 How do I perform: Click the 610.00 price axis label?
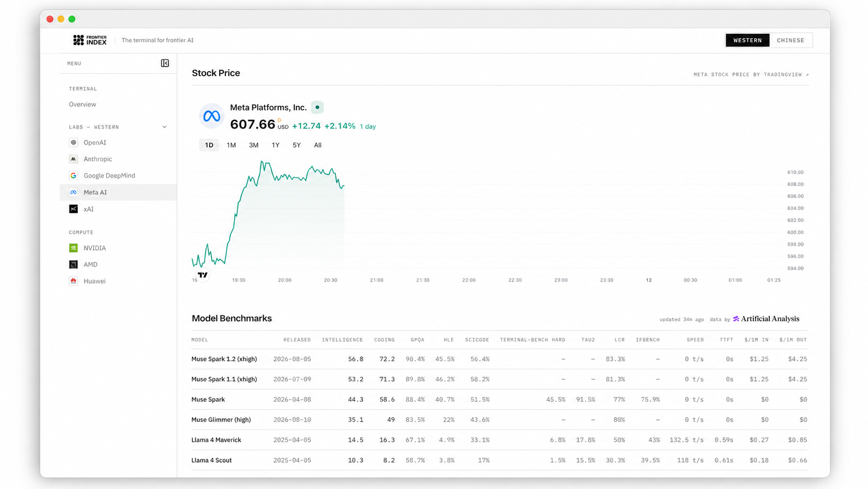click(795, 173)
